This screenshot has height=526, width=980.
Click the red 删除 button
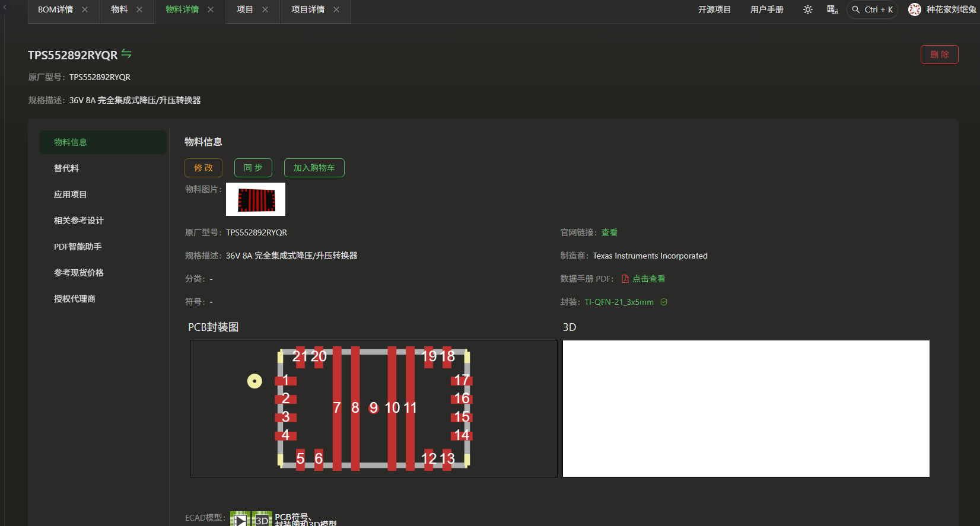939,55
